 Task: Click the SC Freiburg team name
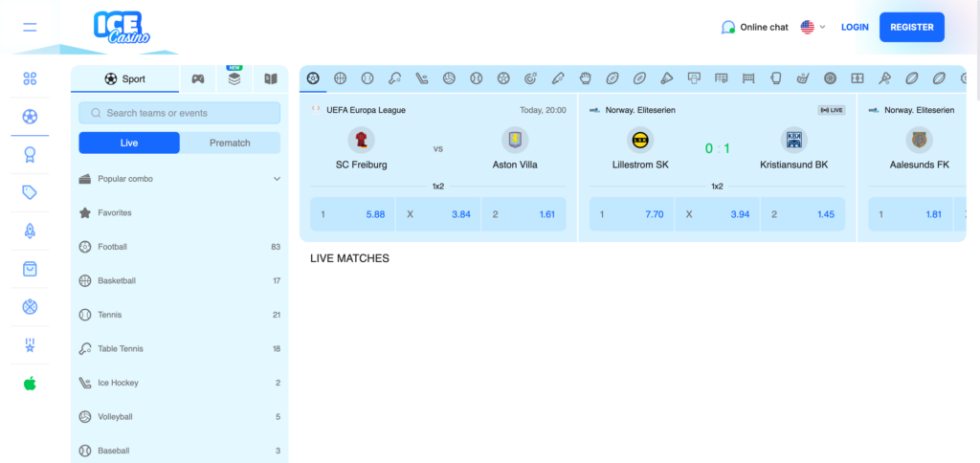pos(361,165)
